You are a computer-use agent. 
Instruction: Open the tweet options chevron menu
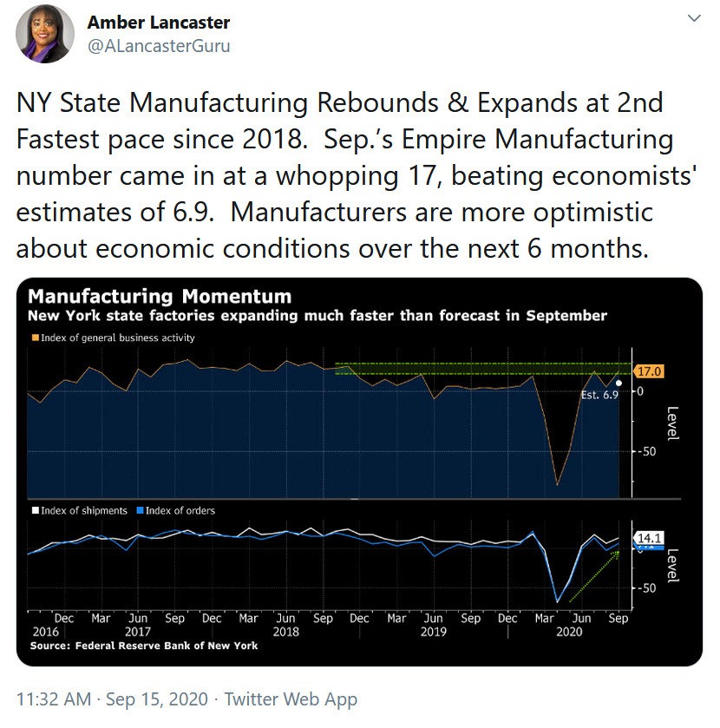click(x=693, y=18)
